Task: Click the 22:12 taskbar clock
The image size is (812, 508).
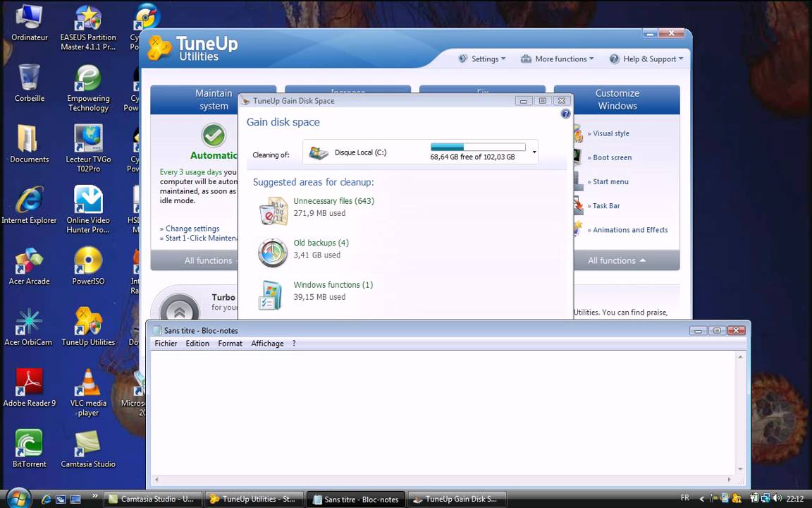Action: click(795, 499)
